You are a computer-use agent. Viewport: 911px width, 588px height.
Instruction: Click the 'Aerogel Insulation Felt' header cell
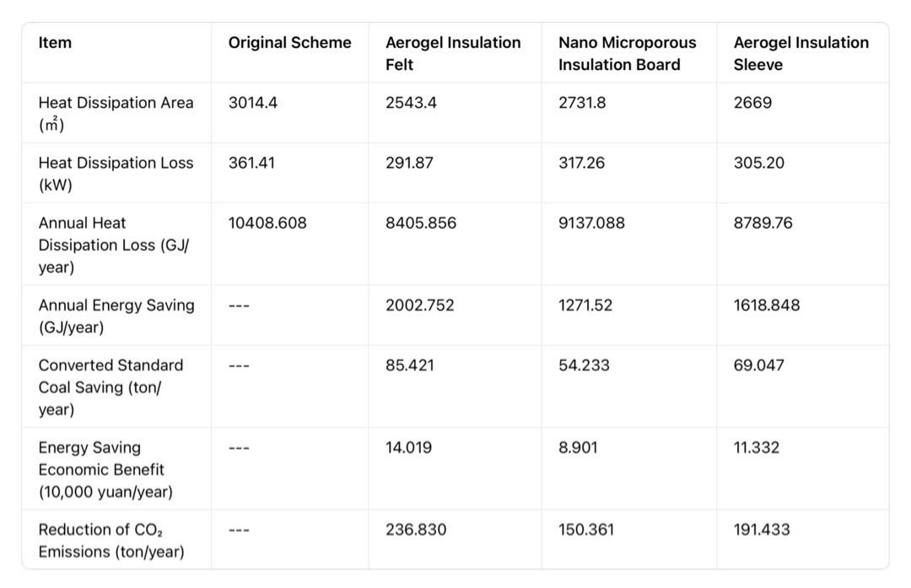(453, 53)
